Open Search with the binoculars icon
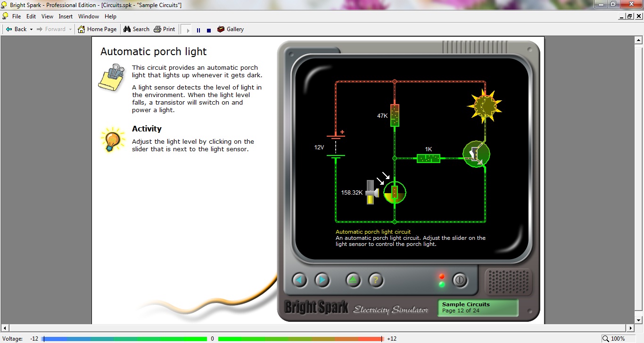The image size is (644, 343). point(136,29)
